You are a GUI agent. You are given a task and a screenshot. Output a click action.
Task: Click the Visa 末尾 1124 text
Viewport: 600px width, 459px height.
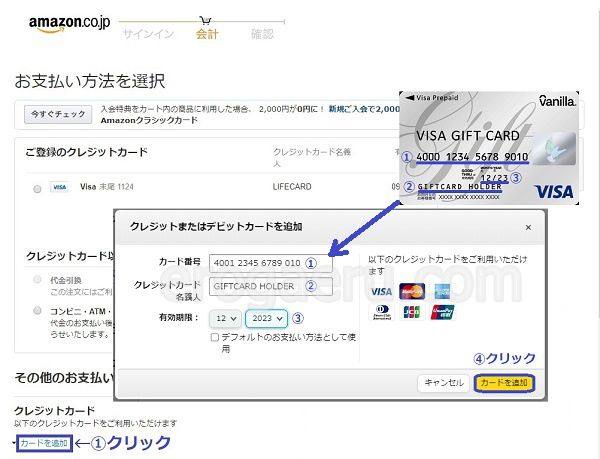point(107,187)
